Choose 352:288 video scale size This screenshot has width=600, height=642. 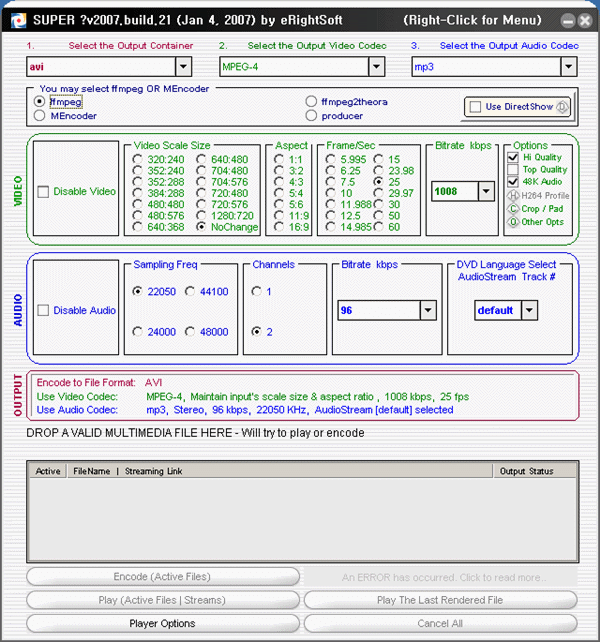[137, 181]
